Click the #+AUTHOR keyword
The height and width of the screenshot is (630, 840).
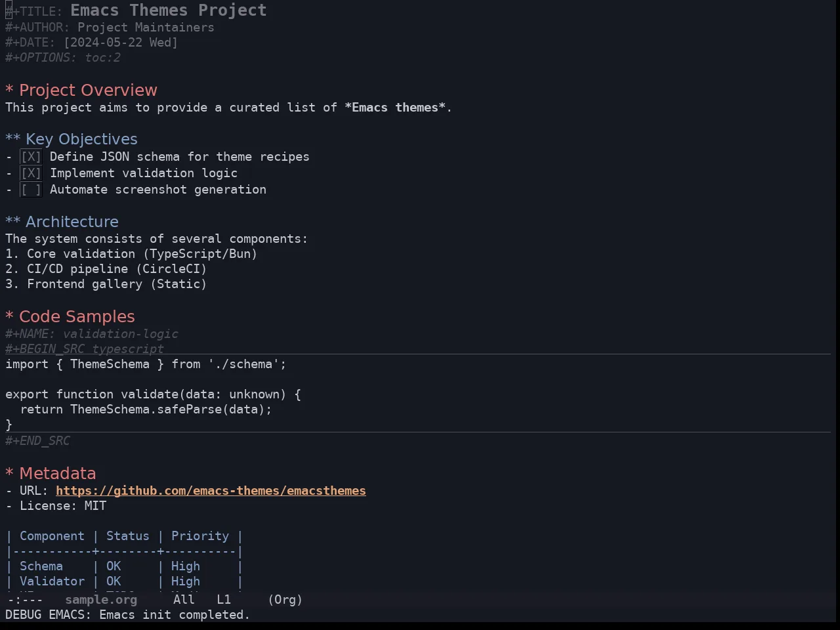[x=37, y=28]
